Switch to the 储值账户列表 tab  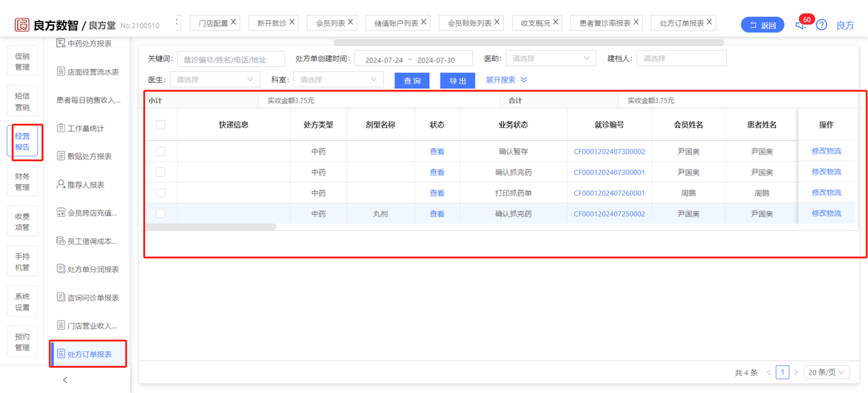pyautogui.click(x=396, y=23)
